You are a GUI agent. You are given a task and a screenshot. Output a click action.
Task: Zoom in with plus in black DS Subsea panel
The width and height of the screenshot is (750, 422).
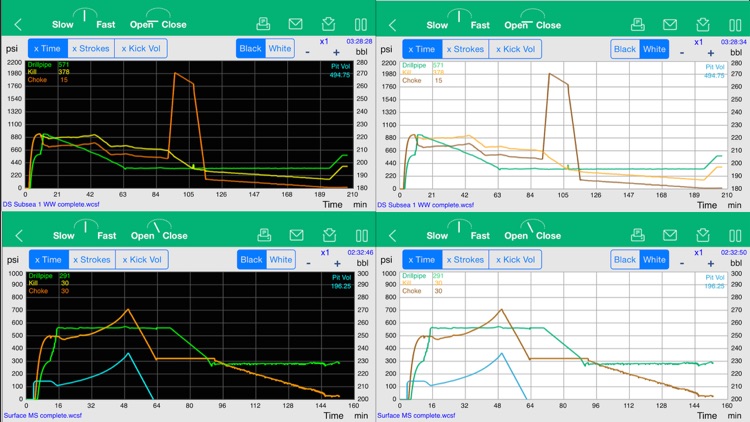point(336,52)
